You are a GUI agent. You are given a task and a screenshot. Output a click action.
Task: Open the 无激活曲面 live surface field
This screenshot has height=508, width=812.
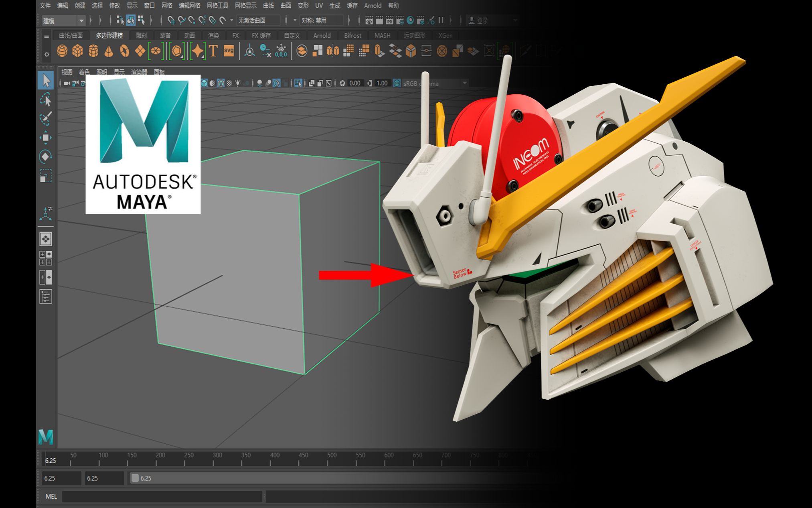click(x=259, y=20)
